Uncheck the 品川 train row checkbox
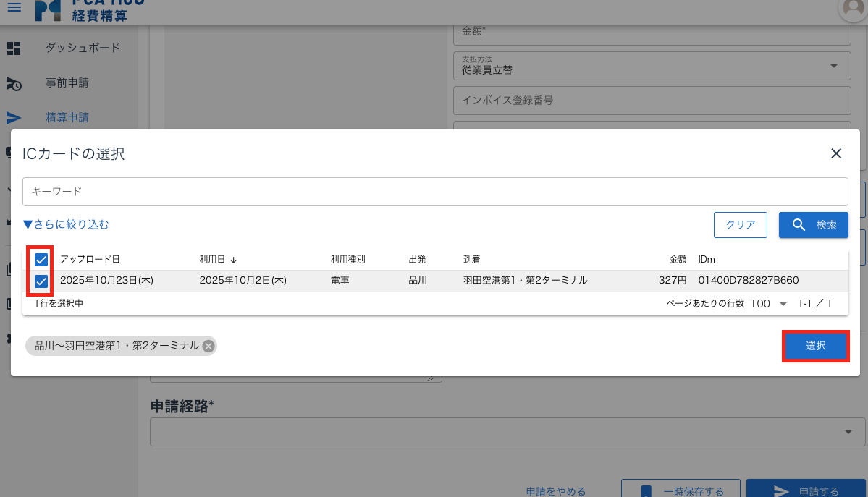This screenshot has height=497, width=868. click(41, 281)
